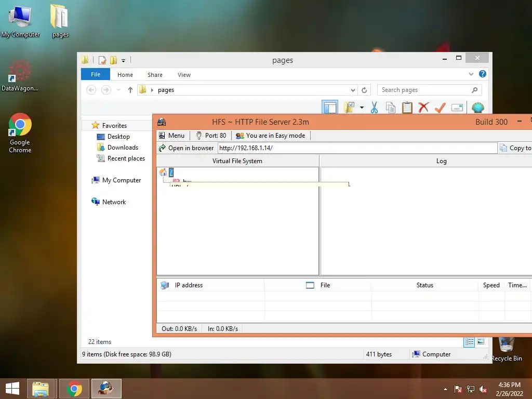This screenshot has height=399, width=532.
Task: Click the HFS application icon in title bar
Action: click(162, 122)
